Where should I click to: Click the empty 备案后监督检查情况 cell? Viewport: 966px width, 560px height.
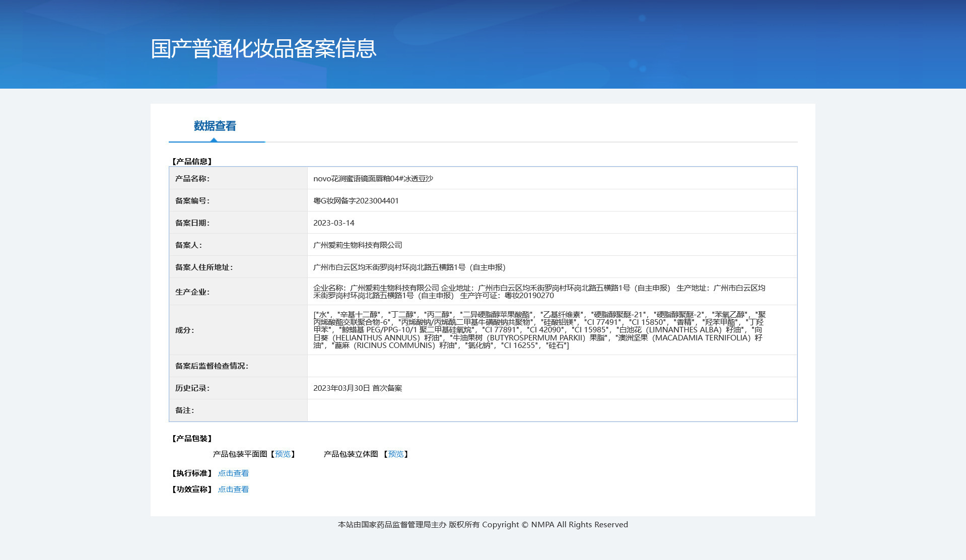(x=552, y=366)
